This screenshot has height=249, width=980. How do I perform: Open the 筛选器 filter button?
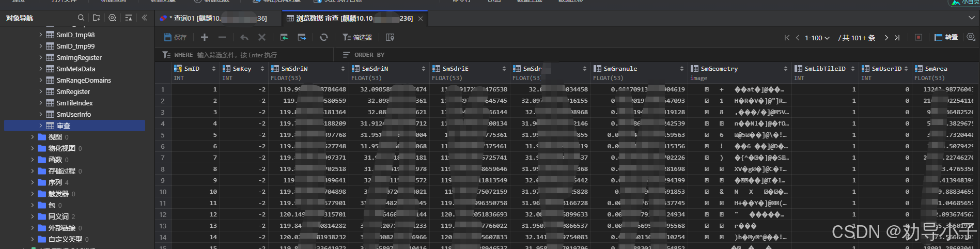(357, 37)
